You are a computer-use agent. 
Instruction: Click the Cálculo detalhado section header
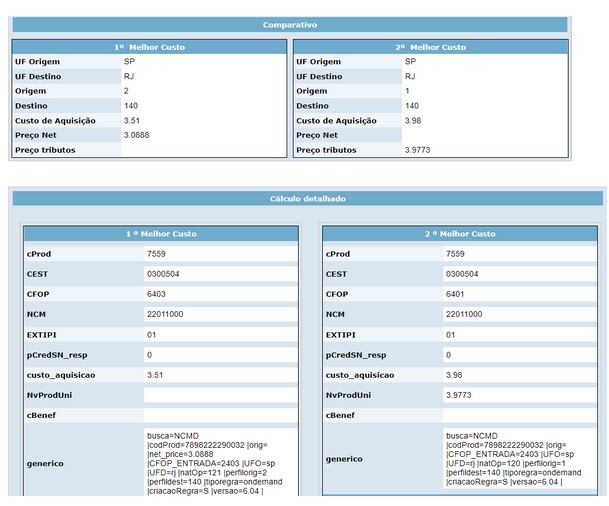308,198
